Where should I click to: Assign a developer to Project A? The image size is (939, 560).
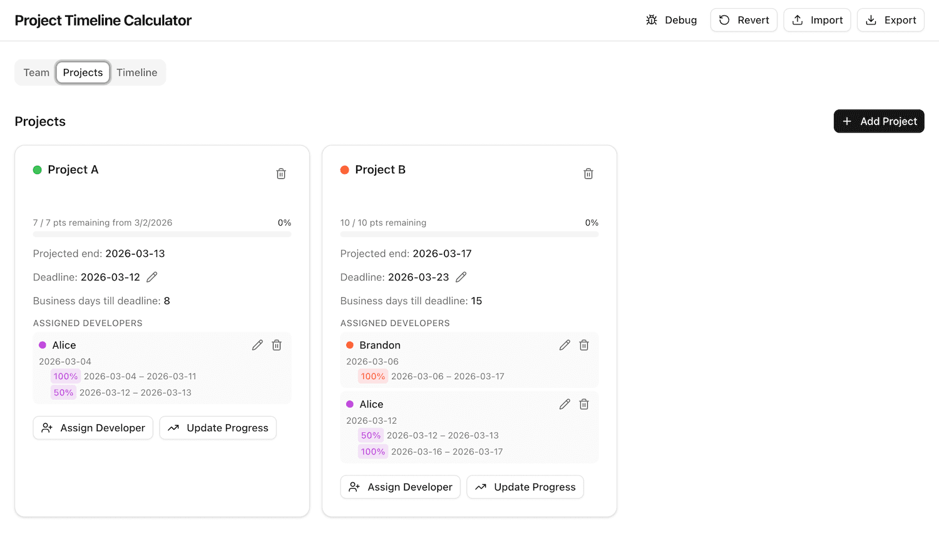[x=93, y=428]
